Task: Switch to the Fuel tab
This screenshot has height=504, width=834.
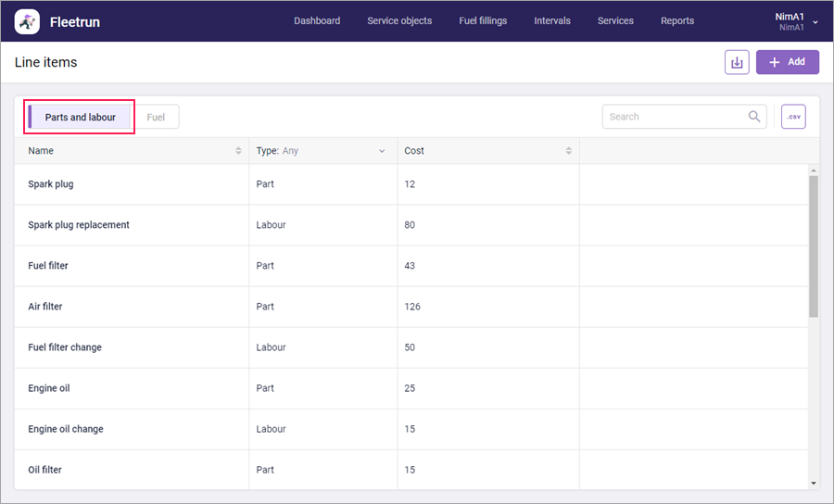Action: (x=156, y=117)
